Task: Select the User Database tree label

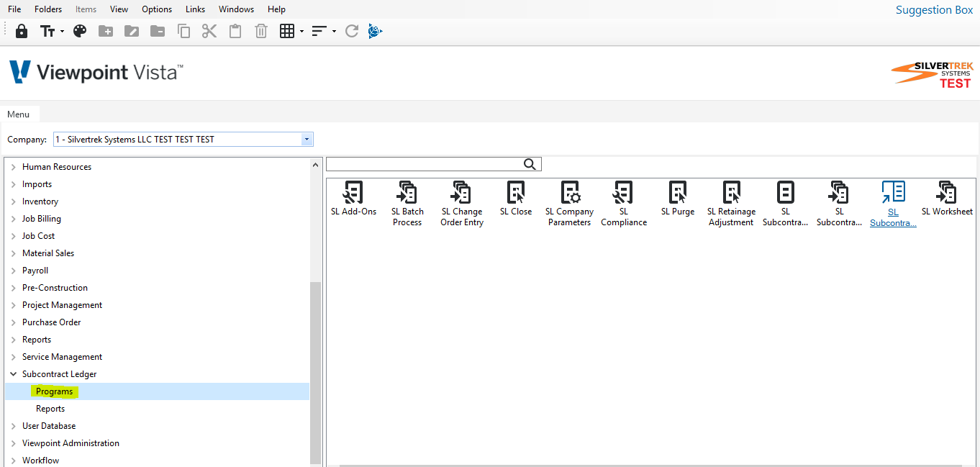Action: coord(49,426)
